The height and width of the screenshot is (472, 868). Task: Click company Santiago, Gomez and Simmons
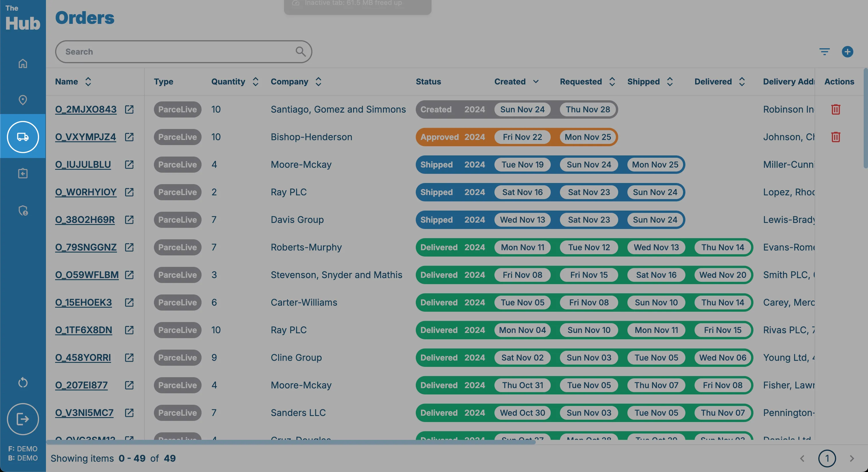[x=338, y=109]
